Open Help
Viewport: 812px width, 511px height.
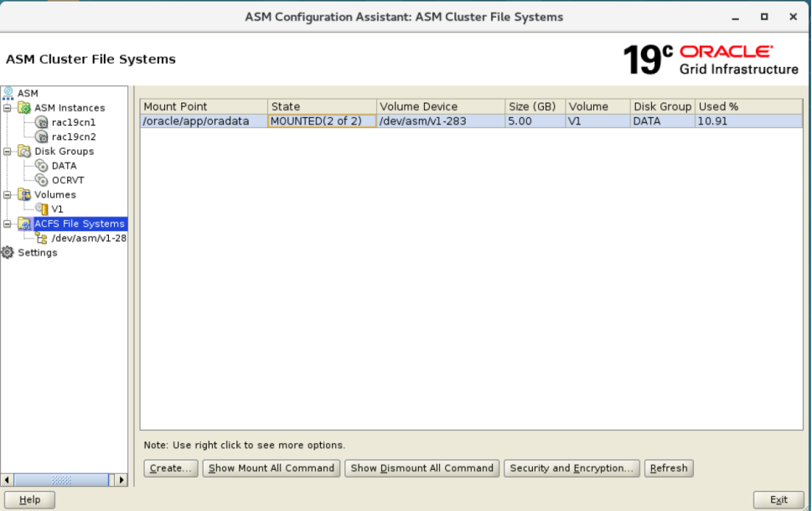click(29, 499)
